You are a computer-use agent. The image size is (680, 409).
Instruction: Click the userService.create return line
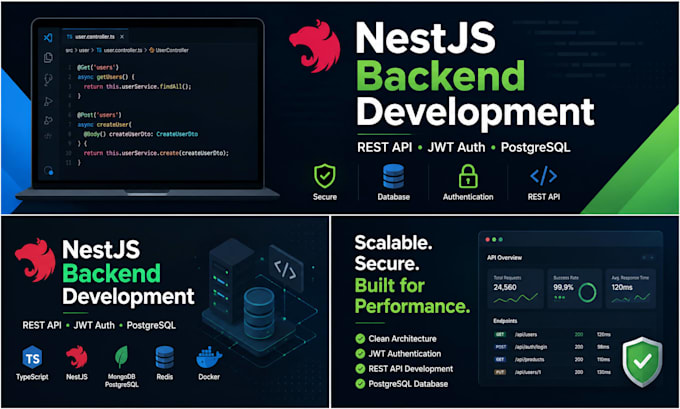tap(156, 153)
